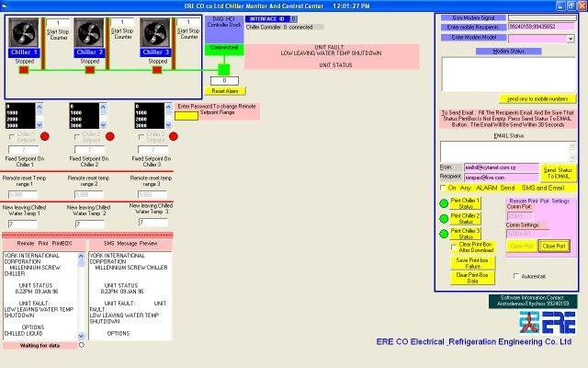Click red circle next to Chiller 1 setpoint
Viewport: 588px width, 368px height.
(x=45, y=136)
